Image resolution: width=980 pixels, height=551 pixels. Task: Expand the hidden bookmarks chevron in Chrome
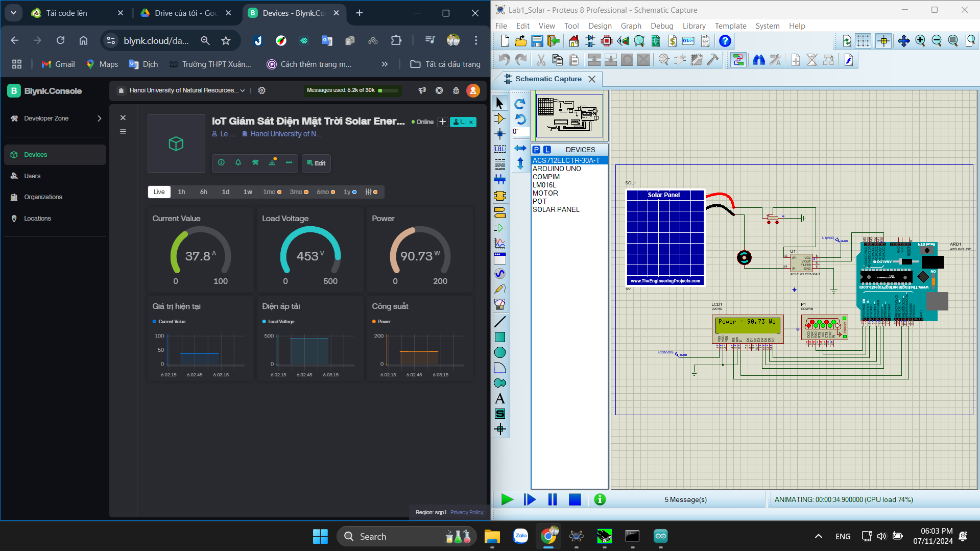(x=385, y=64)
